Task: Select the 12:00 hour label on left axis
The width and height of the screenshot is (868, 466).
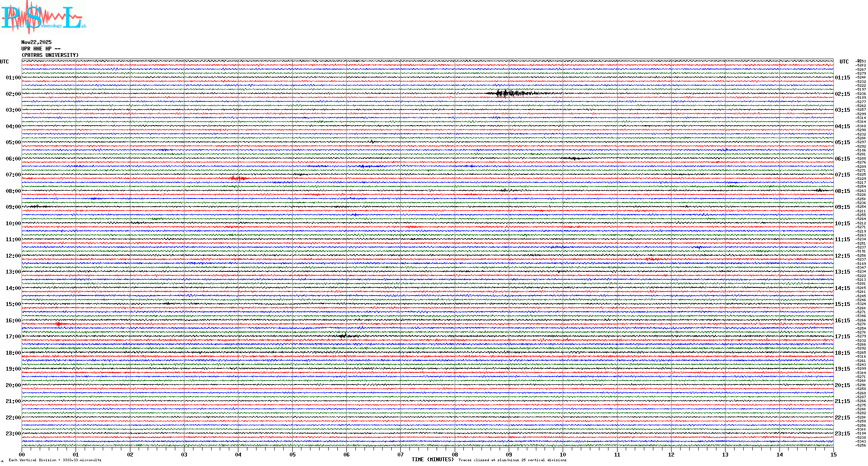Action: point(13,256)
